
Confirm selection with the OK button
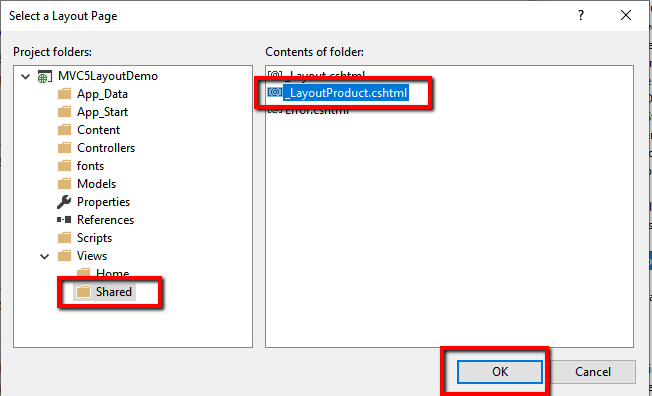(500, 371)
